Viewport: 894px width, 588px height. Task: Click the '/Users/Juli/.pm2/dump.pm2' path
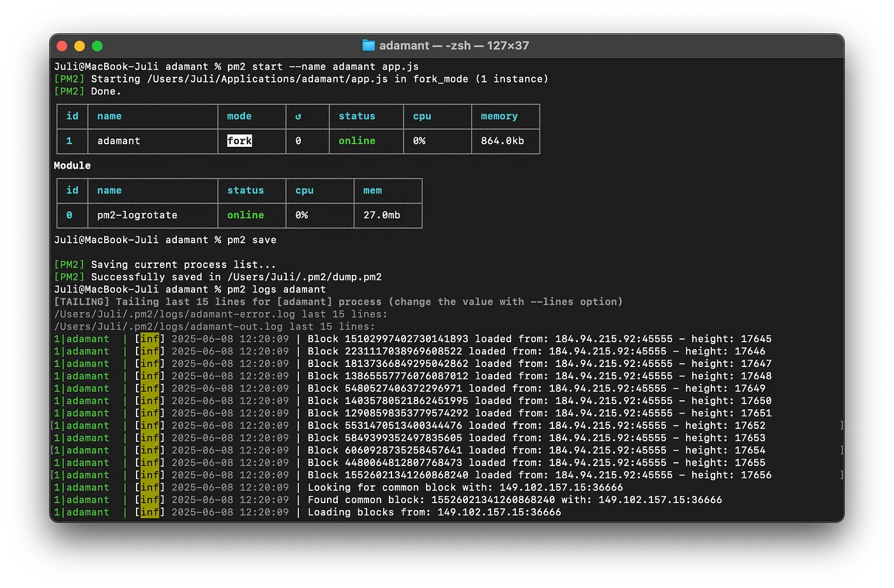pos(305,277)
